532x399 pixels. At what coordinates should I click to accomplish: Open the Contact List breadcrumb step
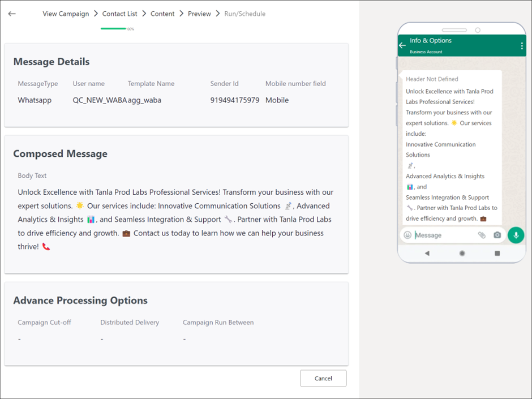click(120, 14)
